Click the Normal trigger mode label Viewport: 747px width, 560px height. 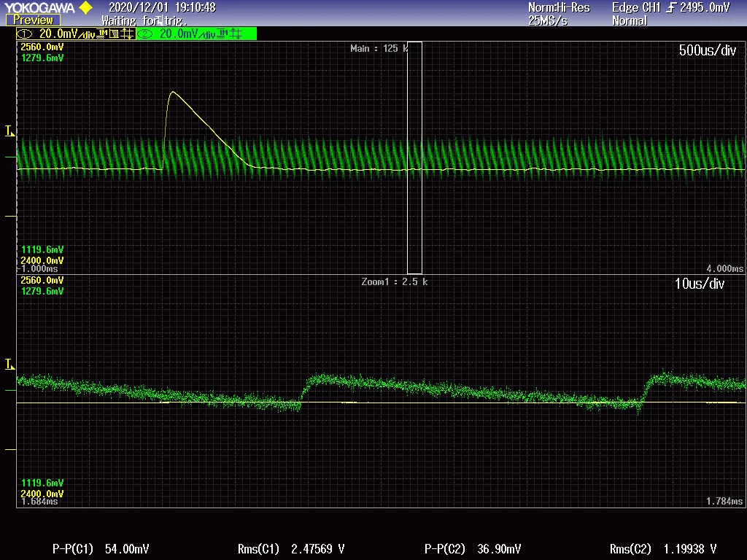click(x=630, y=21)
